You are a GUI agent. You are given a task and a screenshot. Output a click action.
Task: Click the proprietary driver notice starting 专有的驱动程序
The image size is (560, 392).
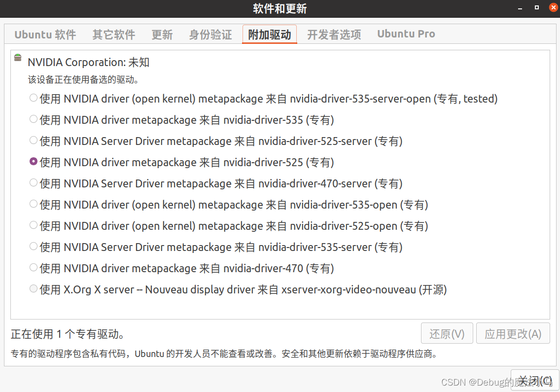[224, 354]
